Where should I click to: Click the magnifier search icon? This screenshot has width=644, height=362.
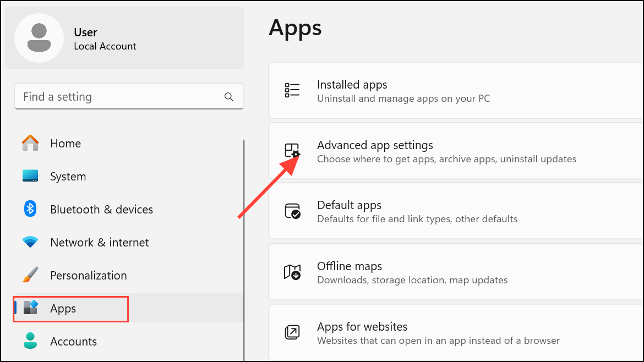[x=229, y=97]
